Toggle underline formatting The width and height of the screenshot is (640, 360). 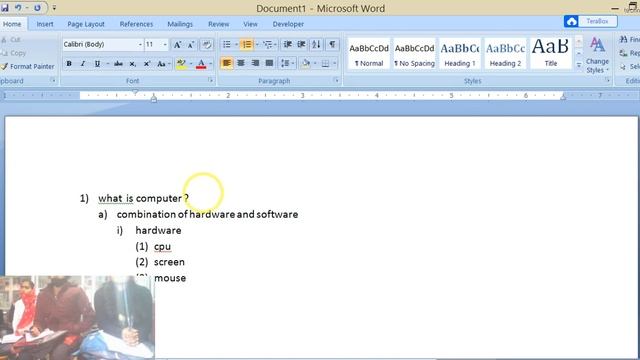(97, 64)
